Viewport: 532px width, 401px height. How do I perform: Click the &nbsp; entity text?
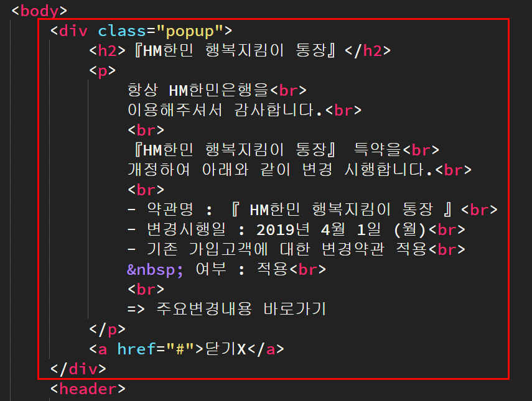click(155, 270)
